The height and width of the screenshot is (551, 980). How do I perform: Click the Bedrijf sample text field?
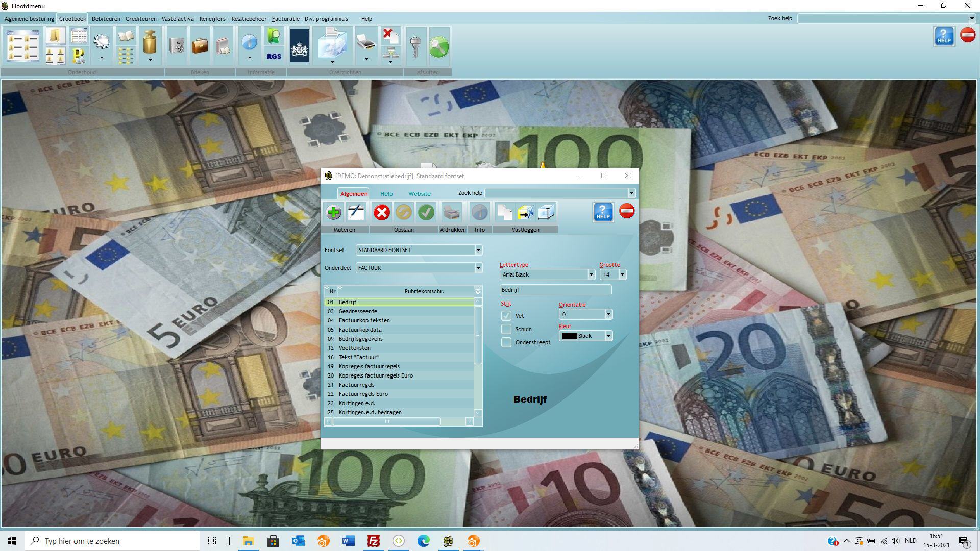tap(555, 290)
